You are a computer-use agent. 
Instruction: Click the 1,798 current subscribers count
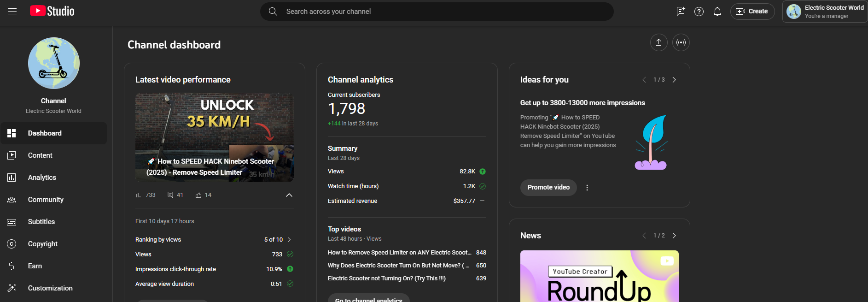coord(346,109)
